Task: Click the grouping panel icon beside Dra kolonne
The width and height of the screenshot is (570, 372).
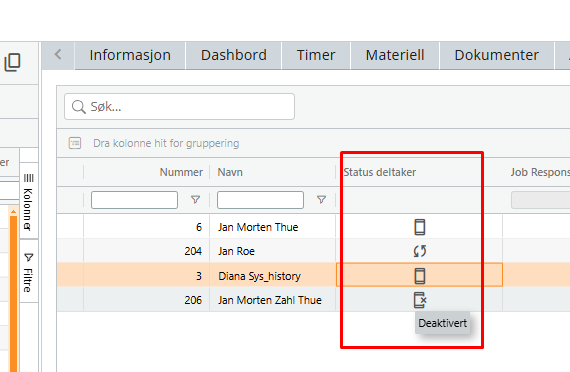Action: pos(75,143)
